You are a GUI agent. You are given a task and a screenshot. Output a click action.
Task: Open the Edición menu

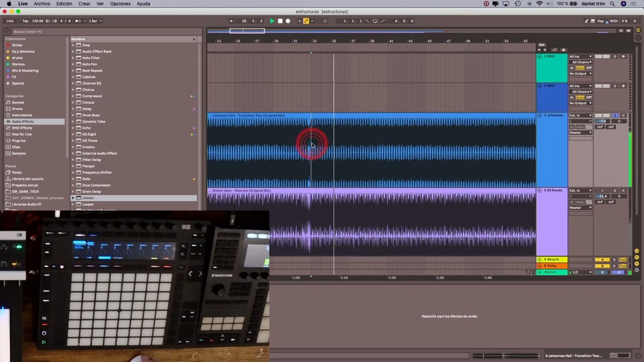[x=64, y=4]
